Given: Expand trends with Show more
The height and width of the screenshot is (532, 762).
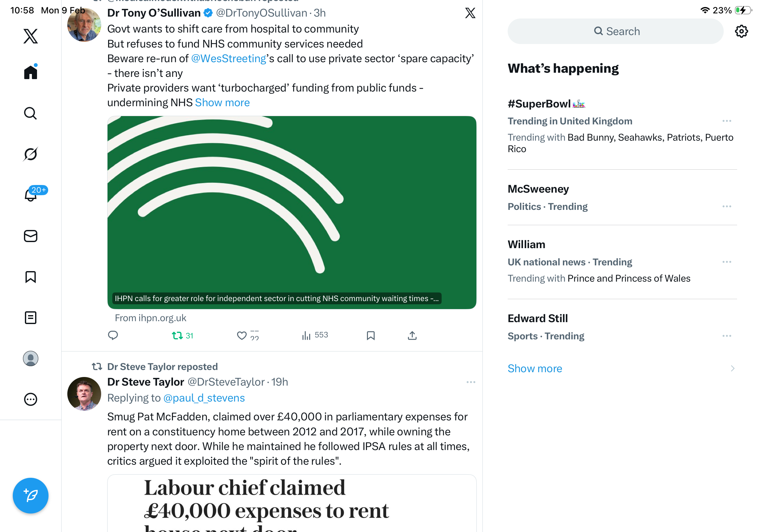Looking at the screenshot, I should coord(535,368).
